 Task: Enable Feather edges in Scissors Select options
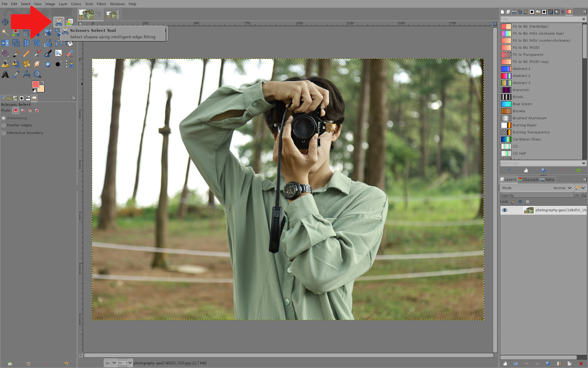pos(3,125)
